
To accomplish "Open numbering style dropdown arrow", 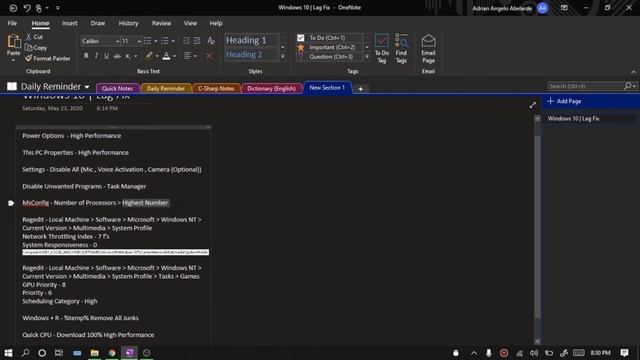I will [x=173, y=41].
